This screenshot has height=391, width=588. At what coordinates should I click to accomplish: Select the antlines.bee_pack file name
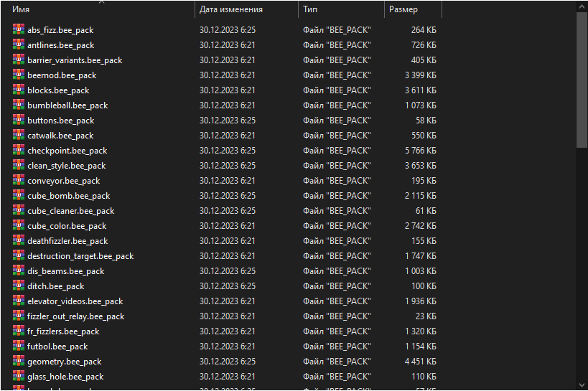coord(60,45)
